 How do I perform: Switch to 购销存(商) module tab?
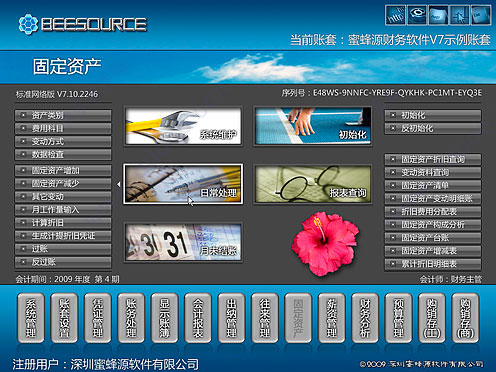465,318
